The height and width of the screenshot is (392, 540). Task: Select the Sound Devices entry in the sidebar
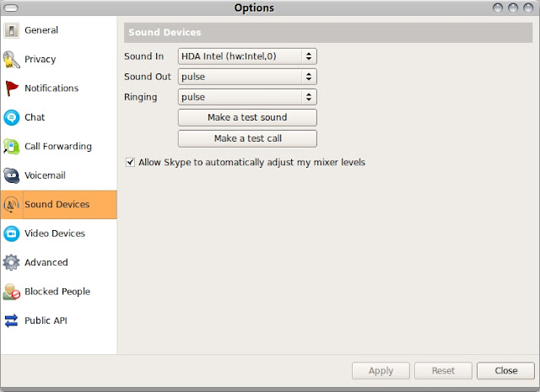[59, 205]
